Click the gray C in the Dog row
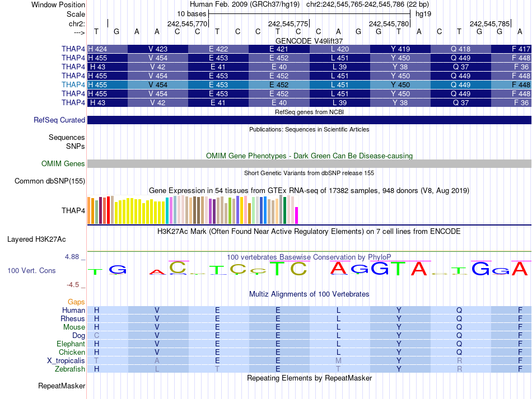This screenshot has width=532, height=399. point(97,336)
